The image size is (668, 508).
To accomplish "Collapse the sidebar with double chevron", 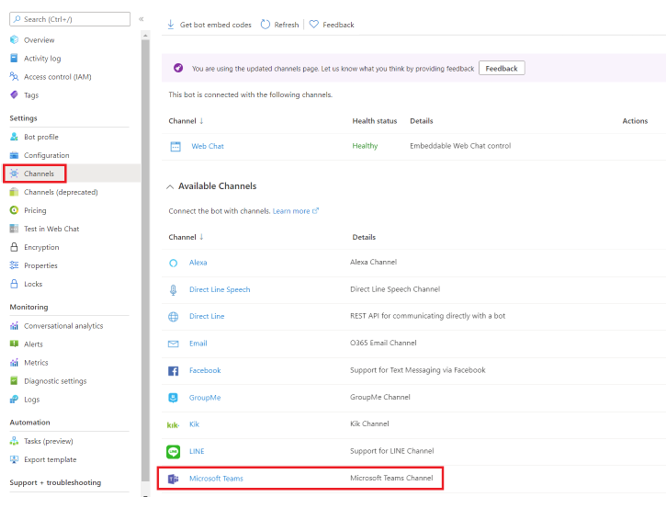I will point(141,19).
